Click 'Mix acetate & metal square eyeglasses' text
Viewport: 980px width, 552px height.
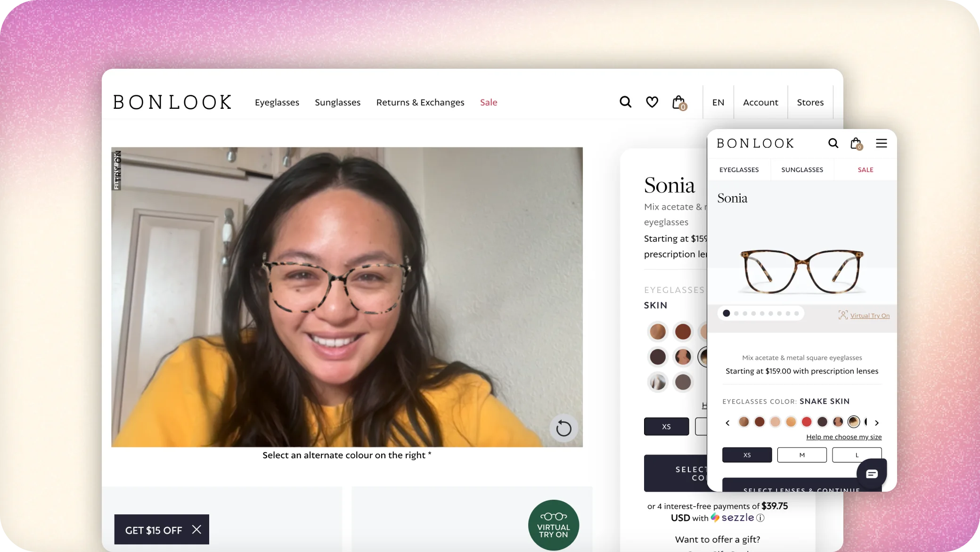802,358
